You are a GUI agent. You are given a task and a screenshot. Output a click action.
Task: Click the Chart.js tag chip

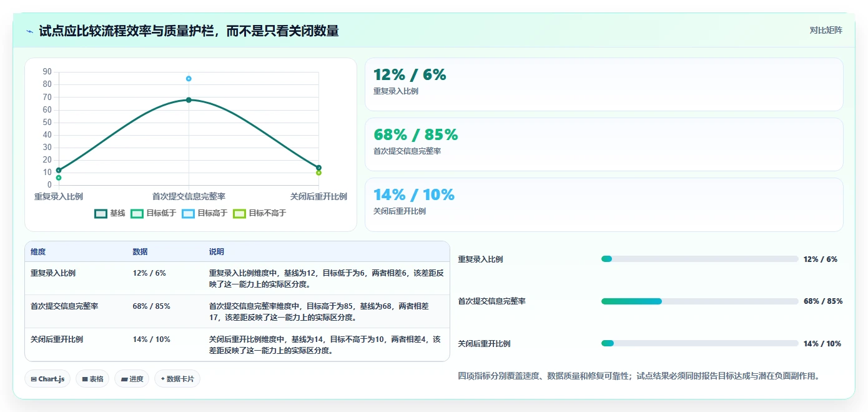coord(47,379)
